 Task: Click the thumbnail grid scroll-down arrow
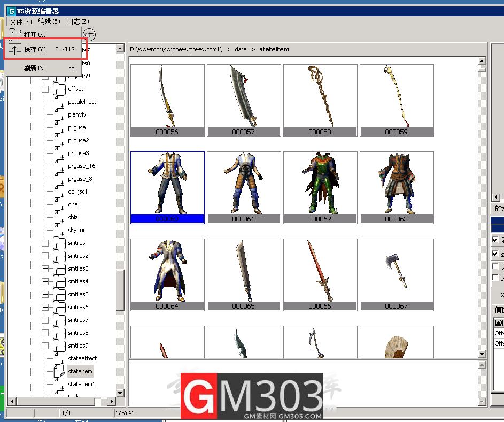[x=482, y=354]
